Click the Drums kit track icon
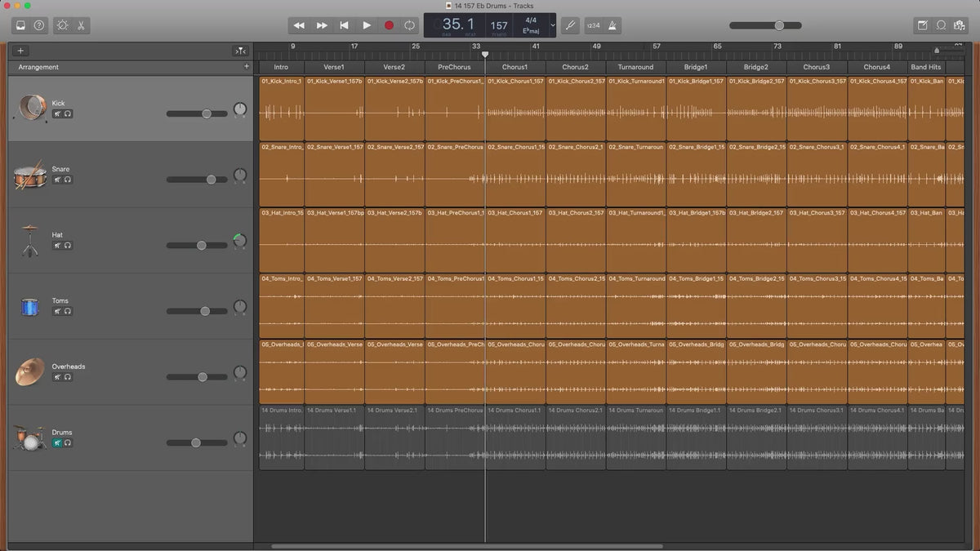980x551 pixels. point(29,438)
